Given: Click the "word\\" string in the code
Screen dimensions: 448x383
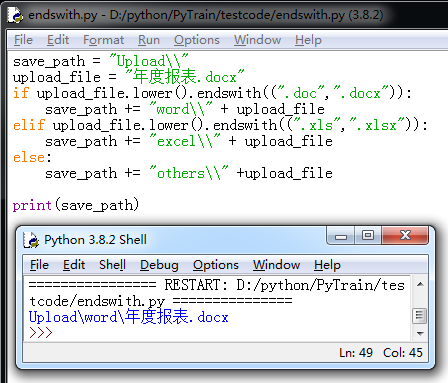Looking at the screenshot, I should tap(181, 109).
